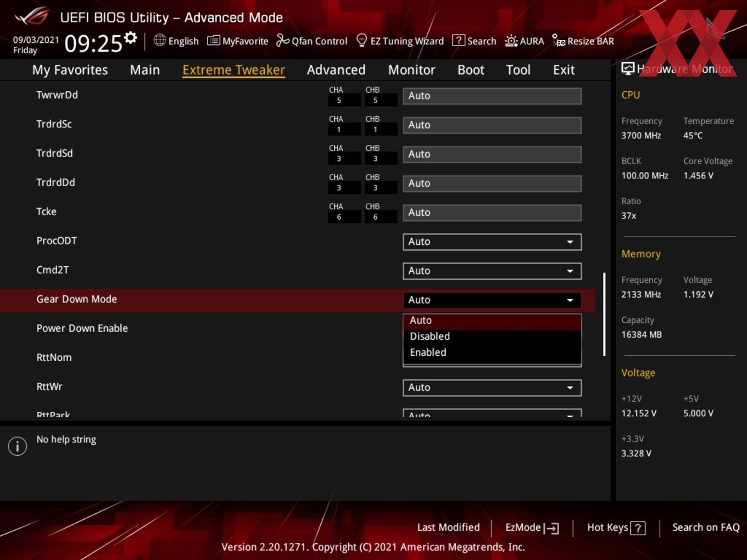Choose Disabled in Gear Down Mode list

(492, 337)
